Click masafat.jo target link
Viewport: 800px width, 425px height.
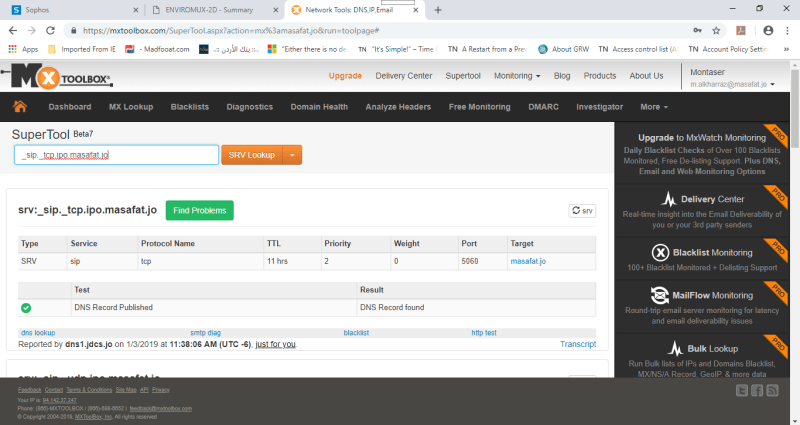(x=528, y=261)
